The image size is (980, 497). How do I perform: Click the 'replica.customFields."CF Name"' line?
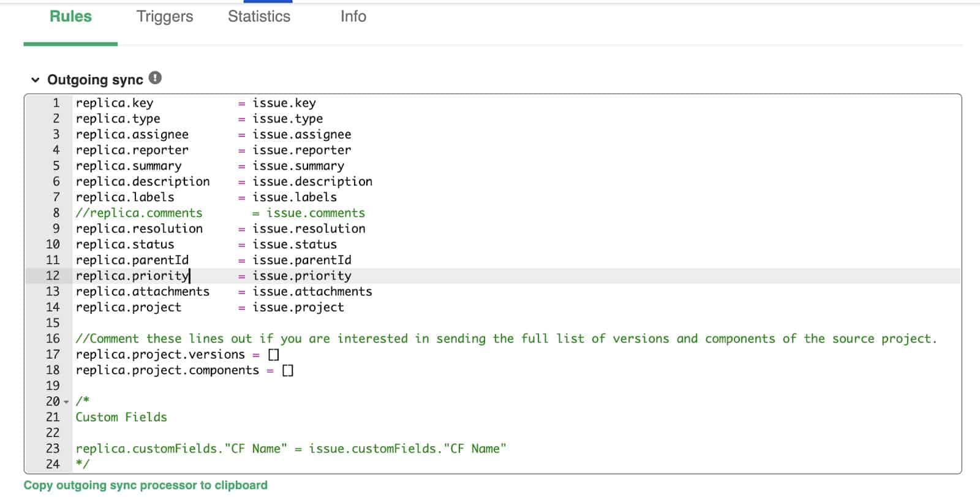pos(291,449)
